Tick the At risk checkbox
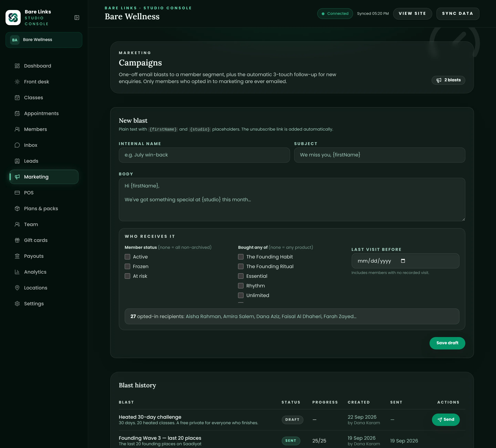The image size is (496, 448). (127, 276)
